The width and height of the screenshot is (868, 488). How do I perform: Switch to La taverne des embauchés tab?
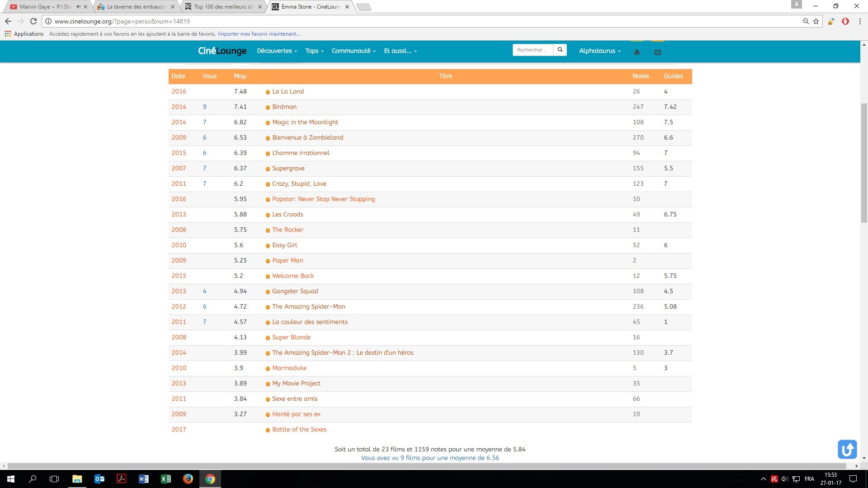pyautogui.click(x=136, y=7)
